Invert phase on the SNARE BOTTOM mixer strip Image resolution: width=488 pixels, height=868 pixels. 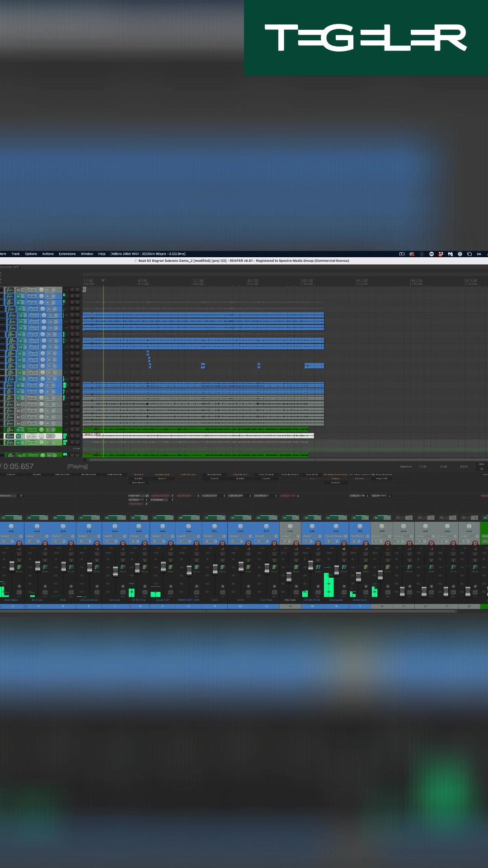(196, 587)
